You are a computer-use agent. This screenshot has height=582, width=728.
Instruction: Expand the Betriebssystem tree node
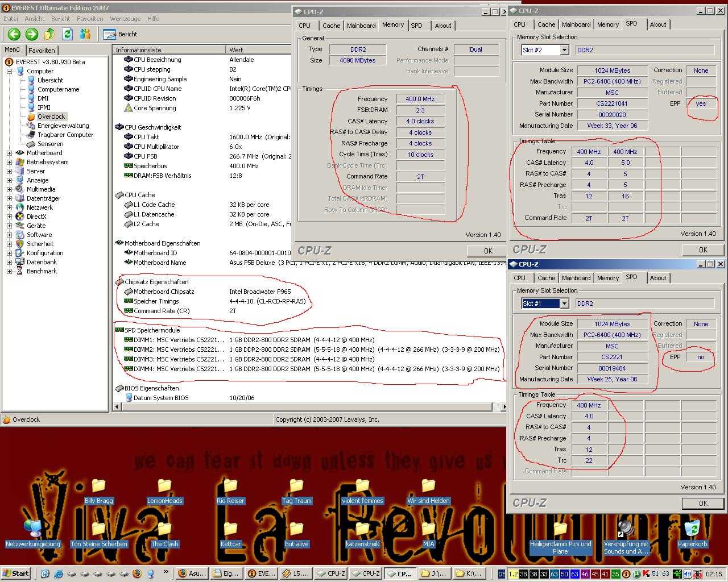10,162
